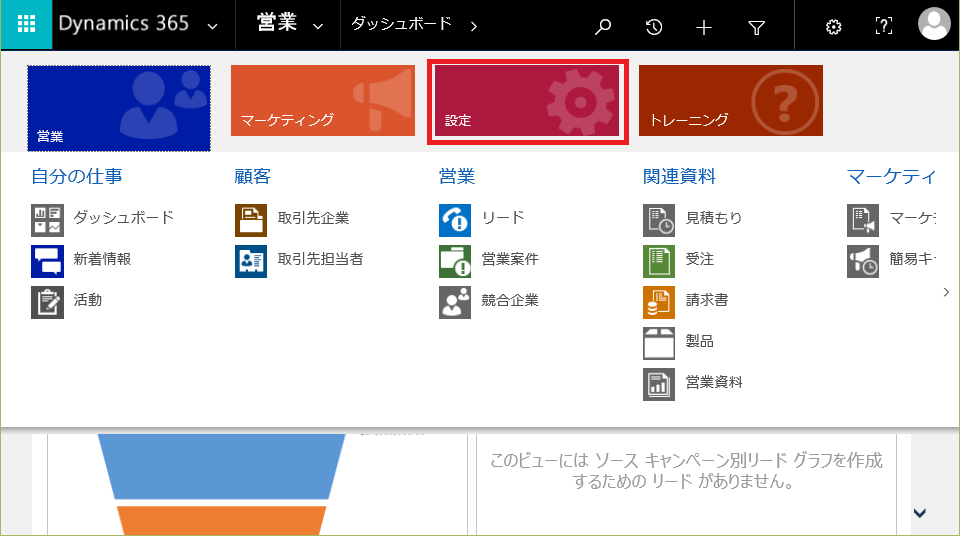The height and width of the screenshot is (536, 960).
Task: Click the 新着情報 speech bubble icon
Action: coord(47,262)
